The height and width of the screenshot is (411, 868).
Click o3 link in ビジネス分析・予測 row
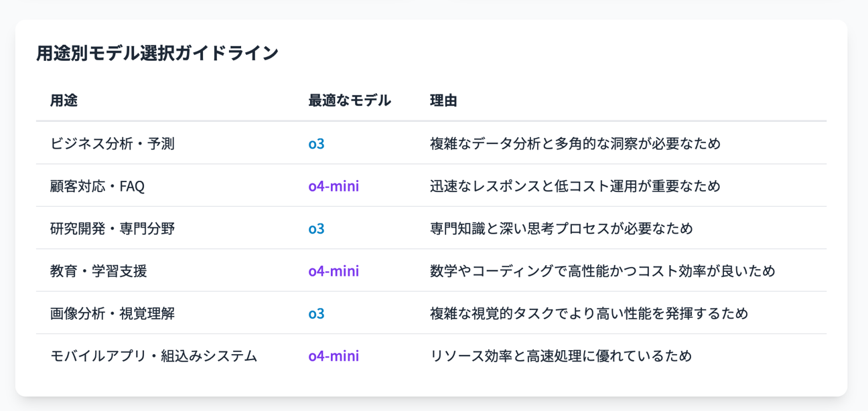(x=316, y=143)
